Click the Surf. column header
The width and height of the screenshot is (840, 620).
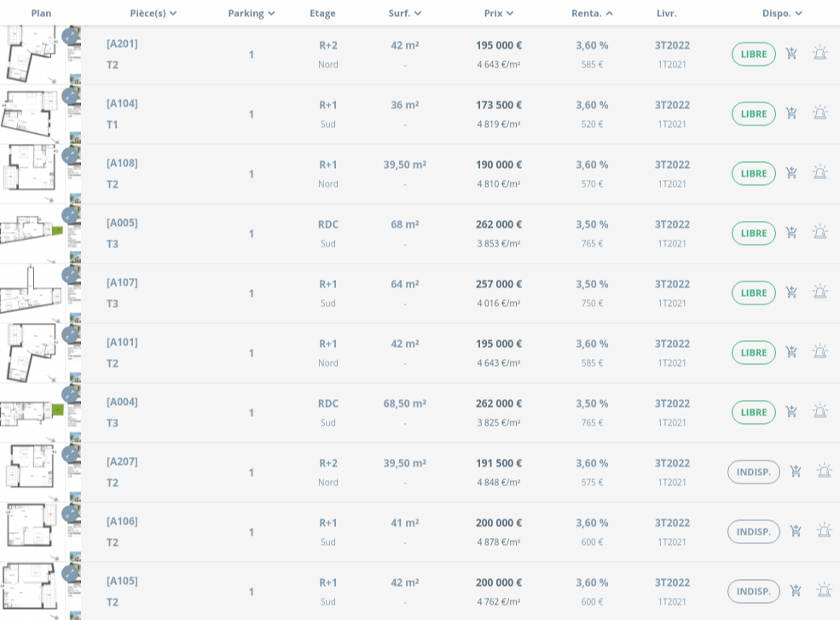(405, 13)
